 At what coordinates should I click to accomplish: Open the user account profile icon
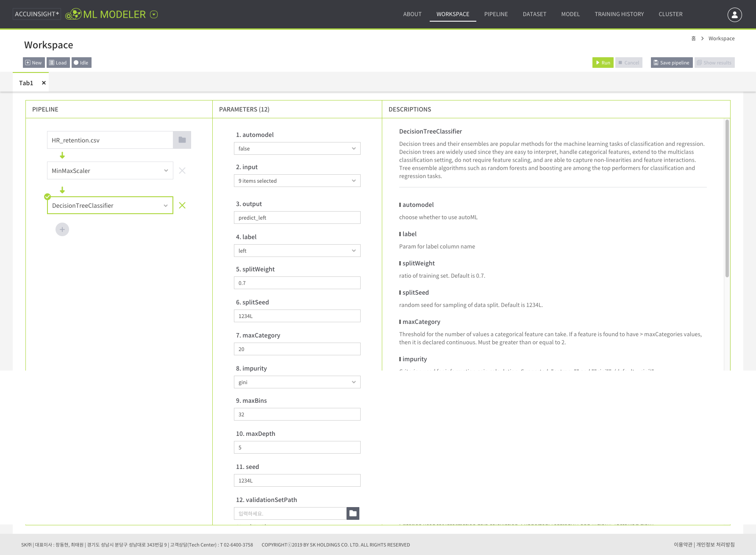(x=734, y=14)
